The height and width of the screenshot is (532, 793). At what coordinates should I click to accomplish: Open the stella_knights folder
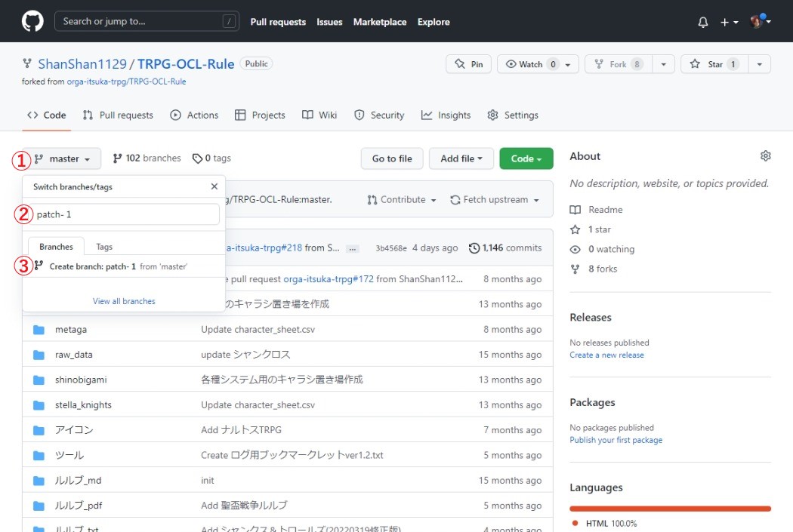pyautogui.click(x=83, y=405)
